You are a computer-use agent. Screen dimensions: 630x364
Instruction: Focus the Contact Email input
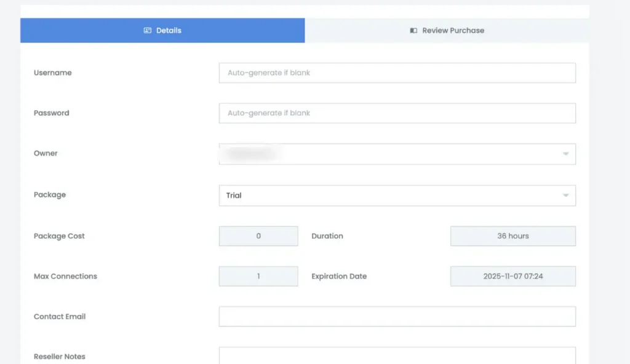pos(397,317)
